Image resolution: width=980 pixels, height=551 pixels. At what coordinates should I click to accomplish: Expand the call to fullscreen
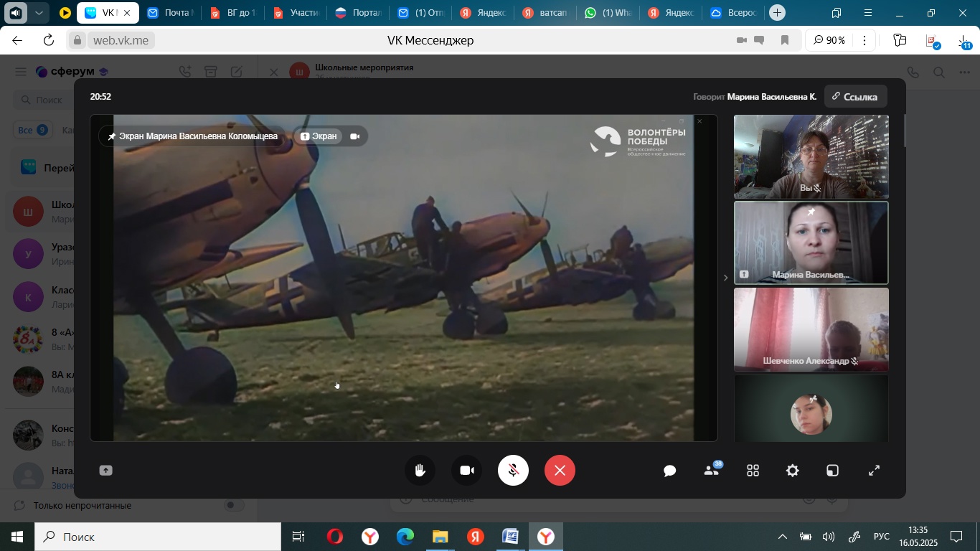pyautogui.click(x=875, y=471)
